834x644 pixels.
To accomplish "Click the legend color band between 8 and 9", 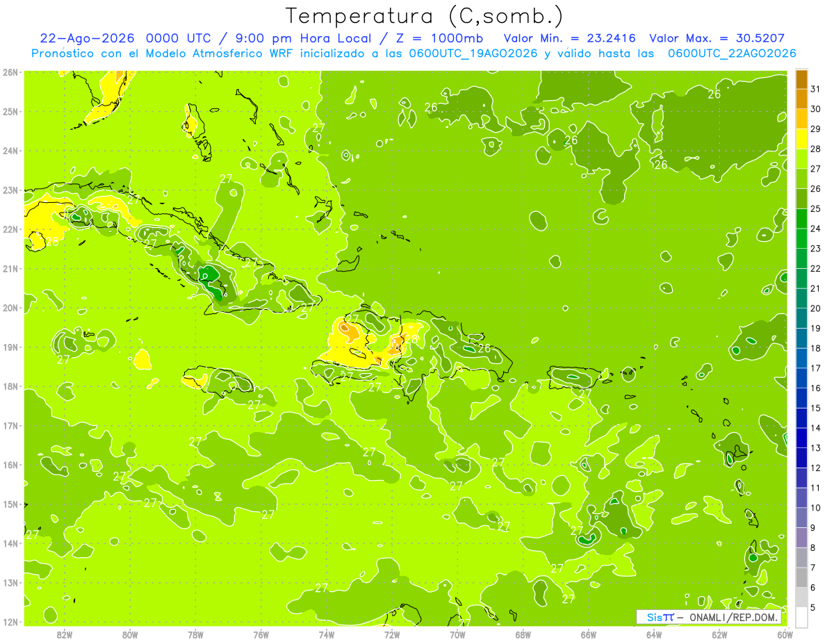I will click(x=801, y=538).
